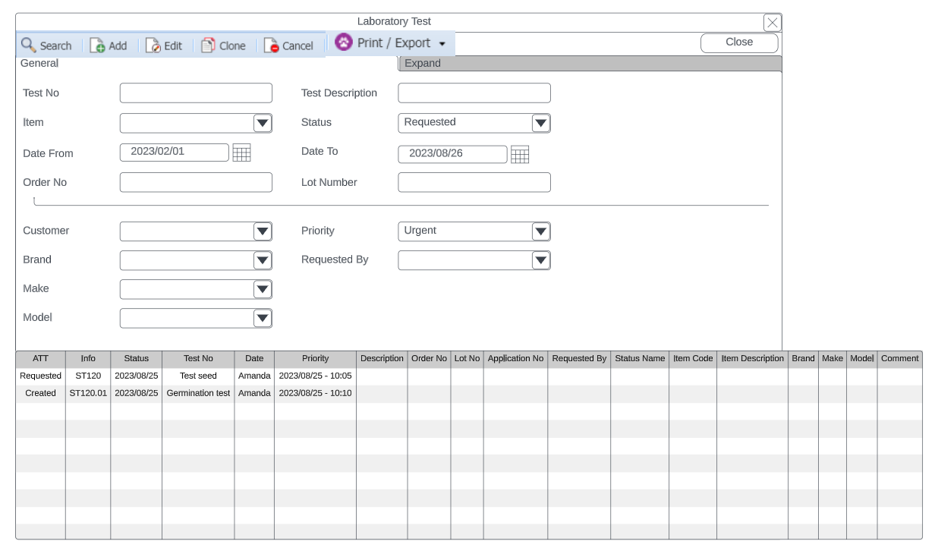
Task: Open the Requested By dropdown
Action: [x=540, y=260]
